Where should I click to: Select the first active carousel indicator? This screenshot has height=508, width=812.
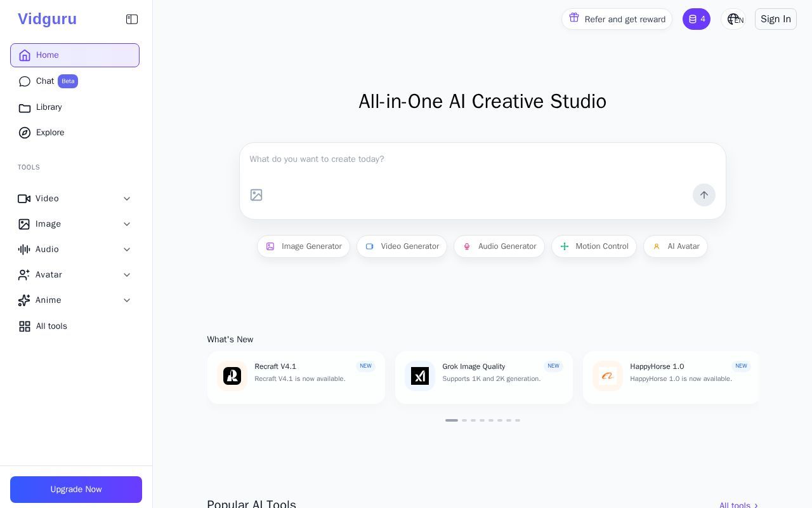452,420
